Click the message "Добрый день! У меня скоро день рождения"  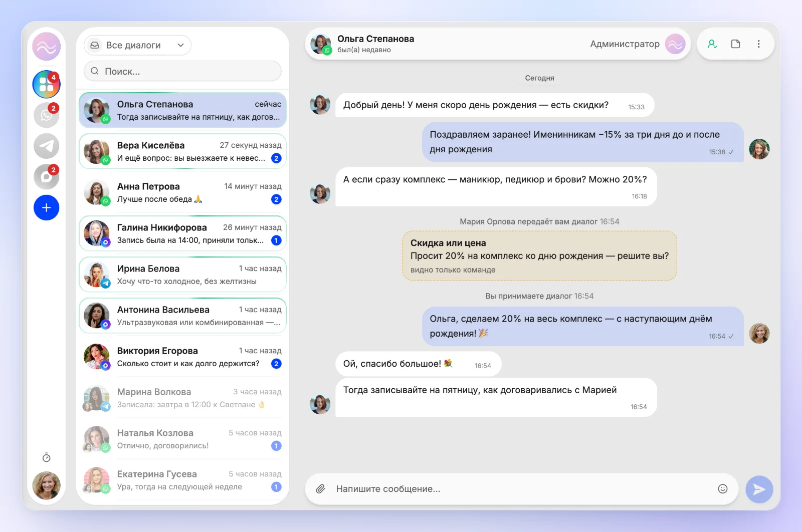click(x=495, y=105)
